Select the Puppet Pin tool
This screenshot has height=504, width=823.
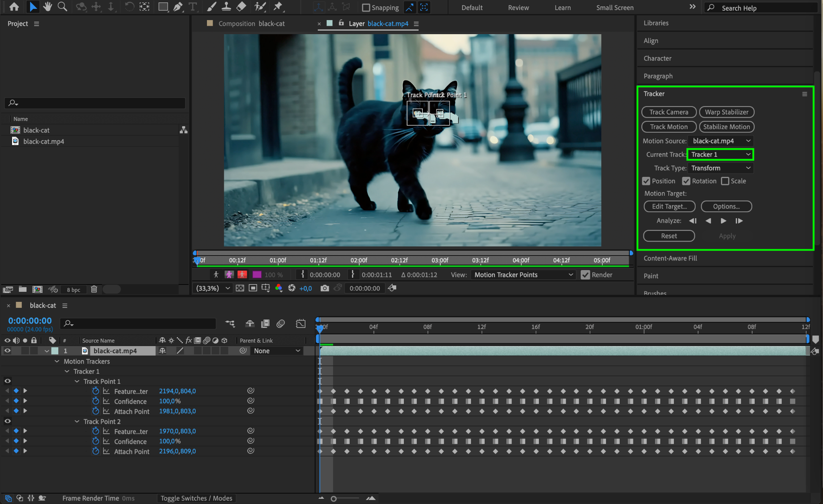(278, 7)
